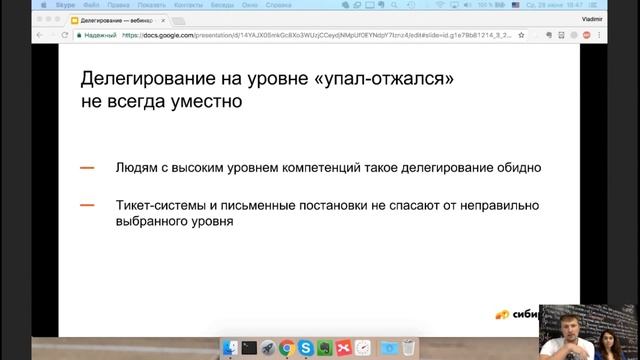Viewport: 640px width, 360px height.
Task: Open the Беседы menu
Action: tap(222, 5)
